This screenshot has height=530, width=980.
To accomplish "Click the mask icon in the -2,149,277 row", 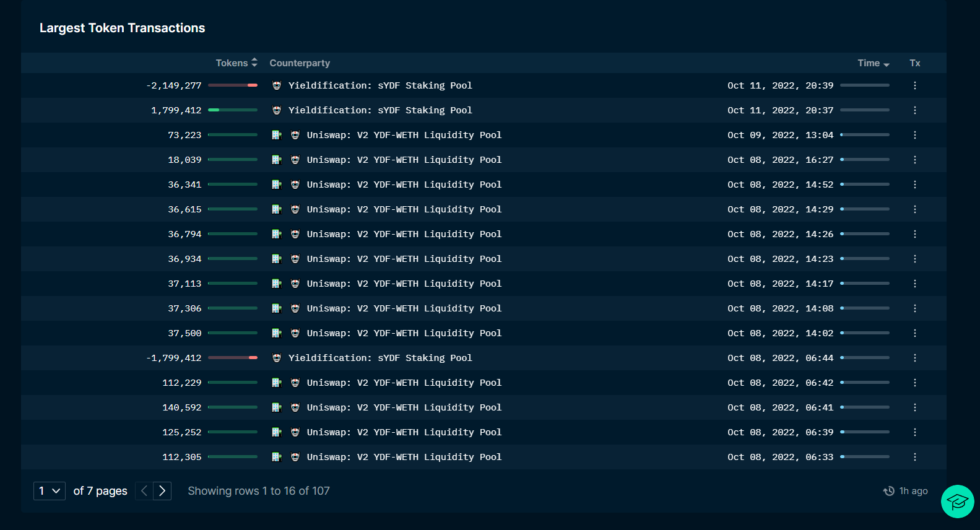I will [277, 85].
